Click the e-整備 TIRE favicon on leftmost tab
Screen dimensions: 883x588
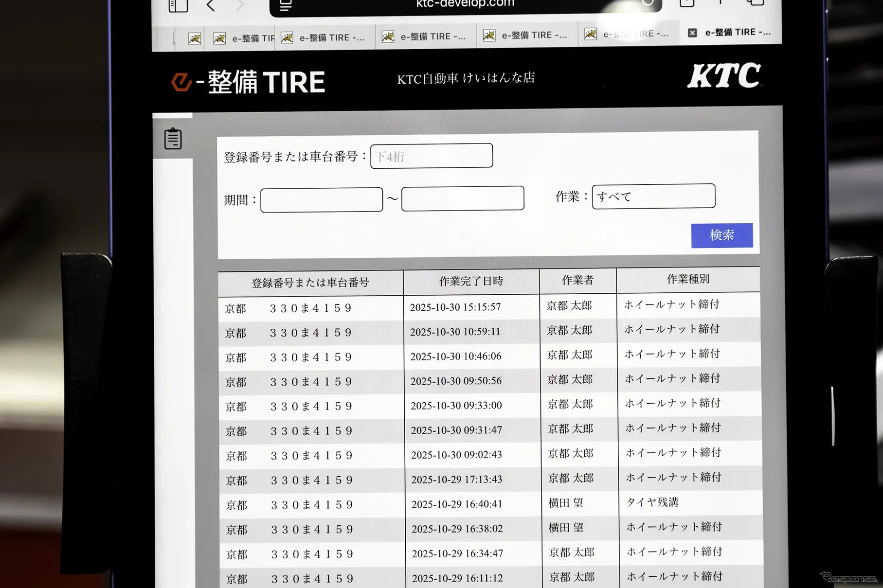click(x=194, y=38)
